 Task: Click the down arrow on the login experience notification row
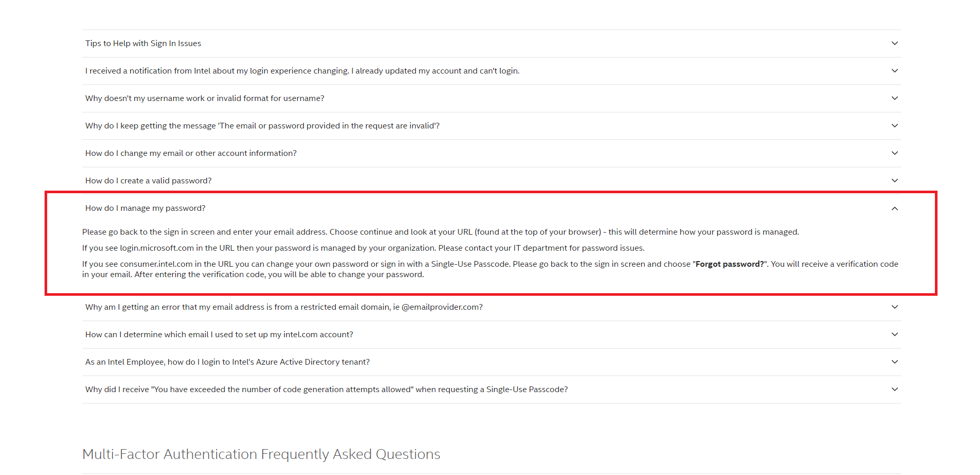[x=894, y=71]
